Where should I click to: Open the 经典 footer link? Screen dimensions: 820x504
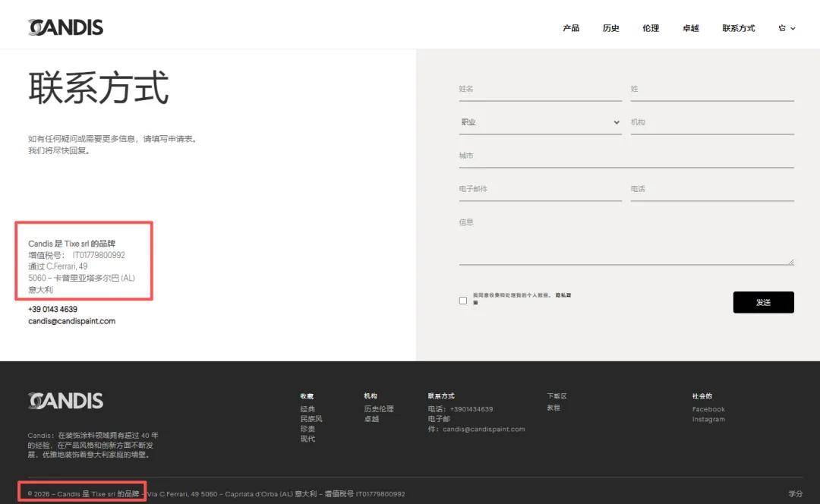pos(307,409)
